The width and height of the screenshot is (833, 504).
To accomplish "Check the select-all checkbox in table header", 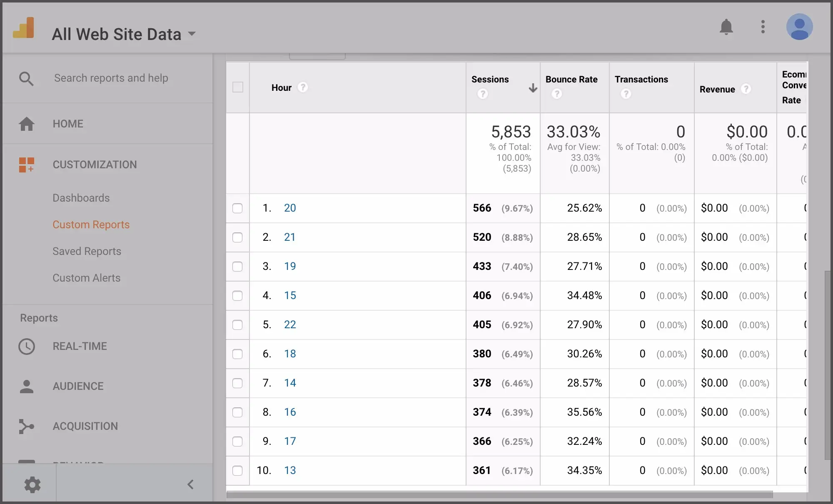I will [x=238, y=87].
